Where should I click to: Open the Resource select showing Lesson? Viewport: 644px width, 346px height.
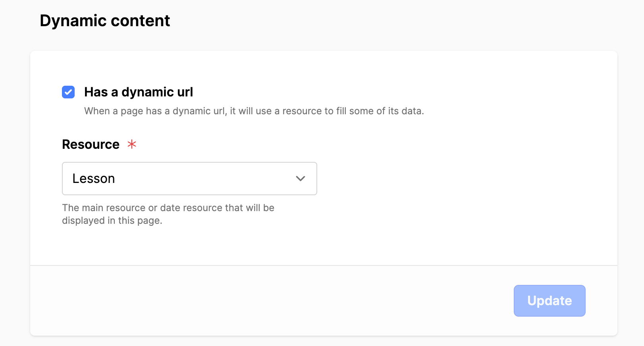pyautogui.click(x=189, y=179)
